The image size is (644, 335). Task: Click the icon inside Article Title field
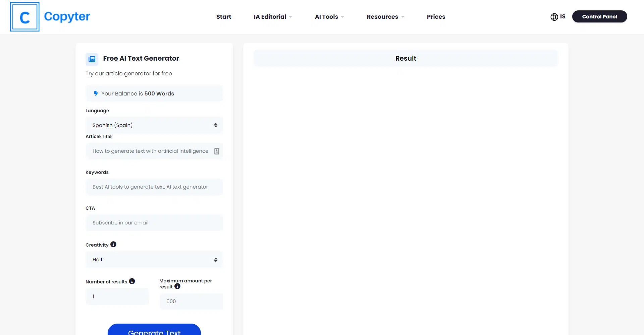pyautogui.click(x=217, y=151)
